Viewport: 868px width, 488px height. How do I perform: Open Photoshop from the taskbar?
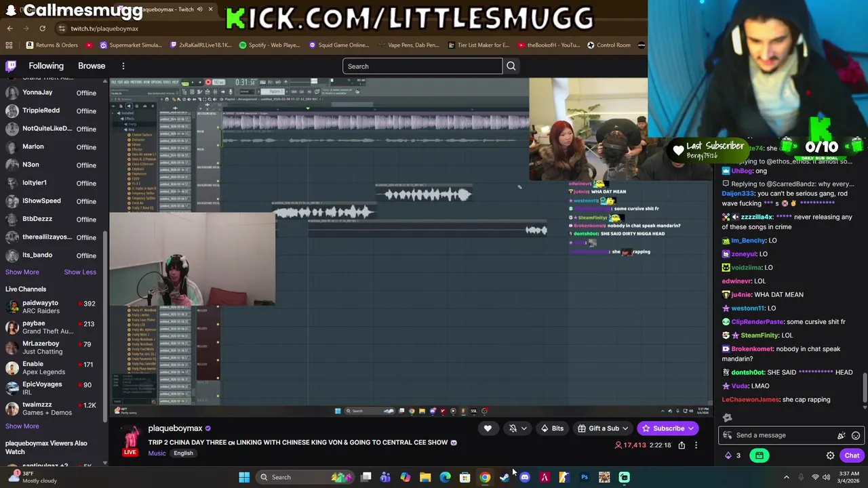pos(585,477)
